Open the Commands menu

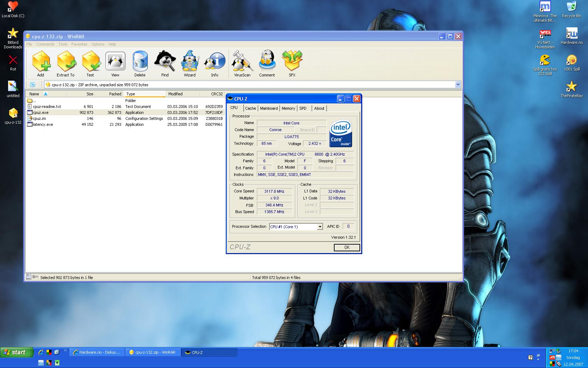[x=45, y=44]
